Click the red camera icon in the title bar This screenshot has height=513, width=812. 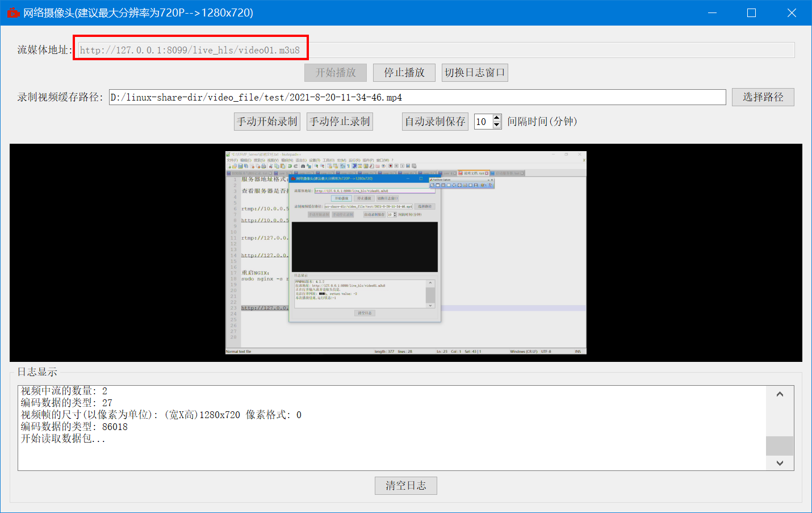tap(12, 12)
